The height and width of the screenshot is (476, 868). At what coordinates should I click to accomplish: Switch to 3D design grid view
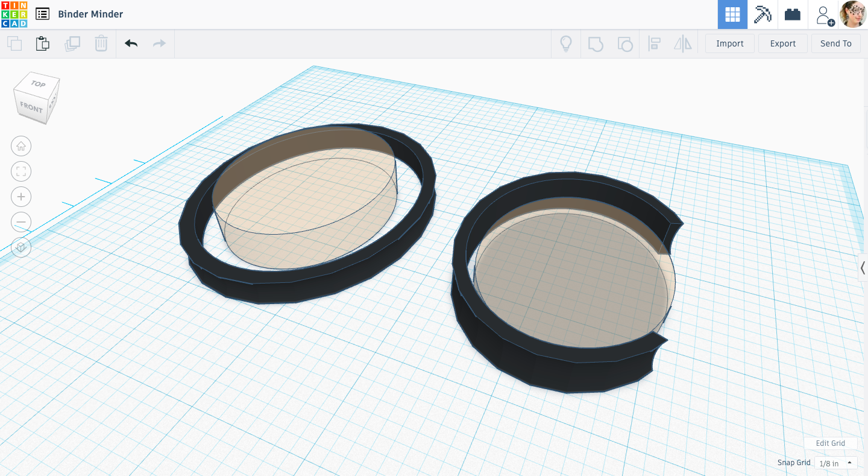732,14
